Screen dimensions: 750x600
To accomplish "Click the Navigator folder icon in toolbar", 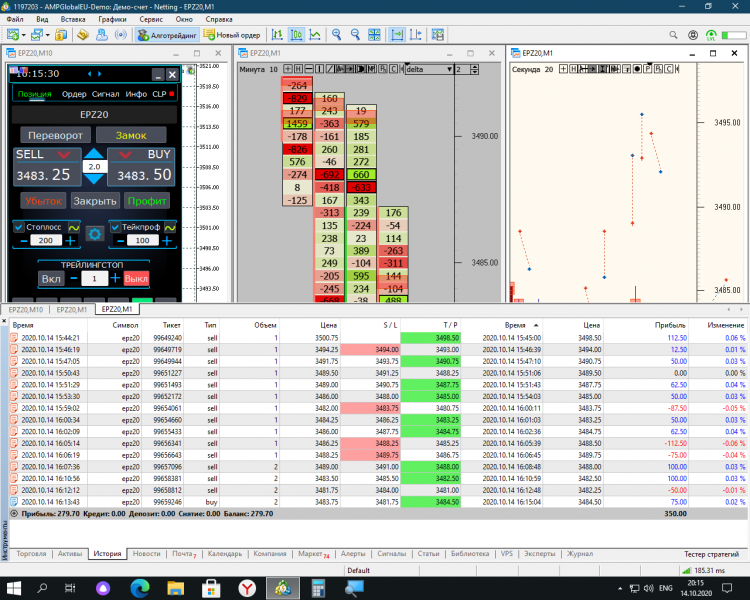I will pos(83,35).
